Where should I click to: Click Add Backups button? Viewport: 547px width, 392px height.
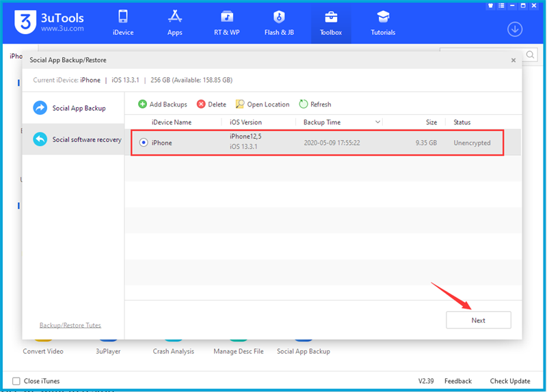pos(163,104)
